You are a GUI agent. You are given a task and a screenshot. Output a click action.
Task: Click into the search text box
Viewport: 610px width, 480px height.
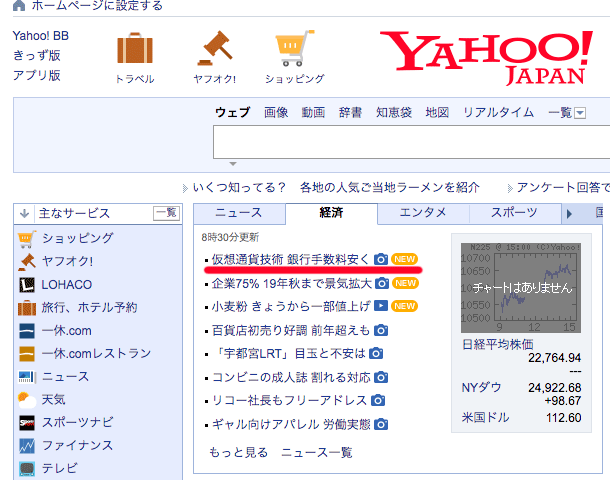412,142
